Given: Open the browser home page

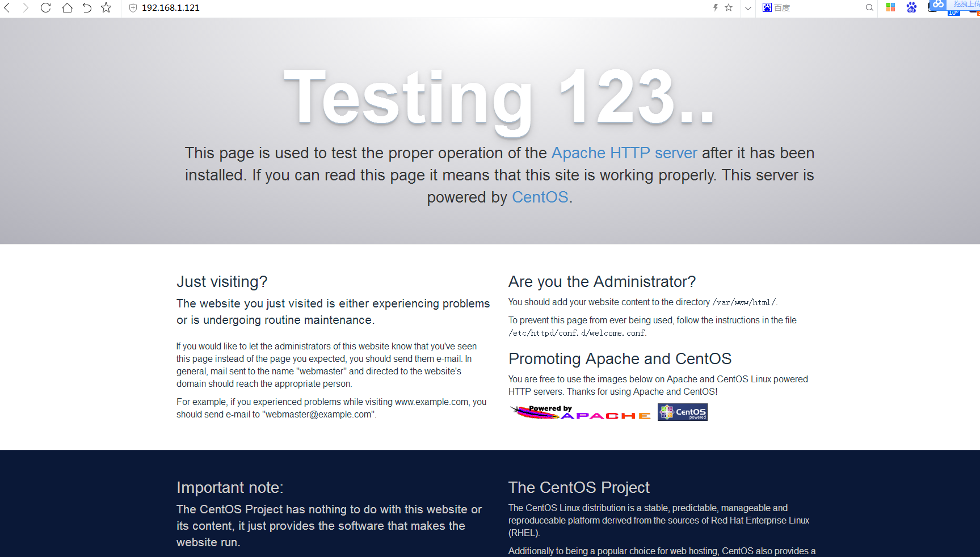Looking at the screenshot, I should pos(67,8).
